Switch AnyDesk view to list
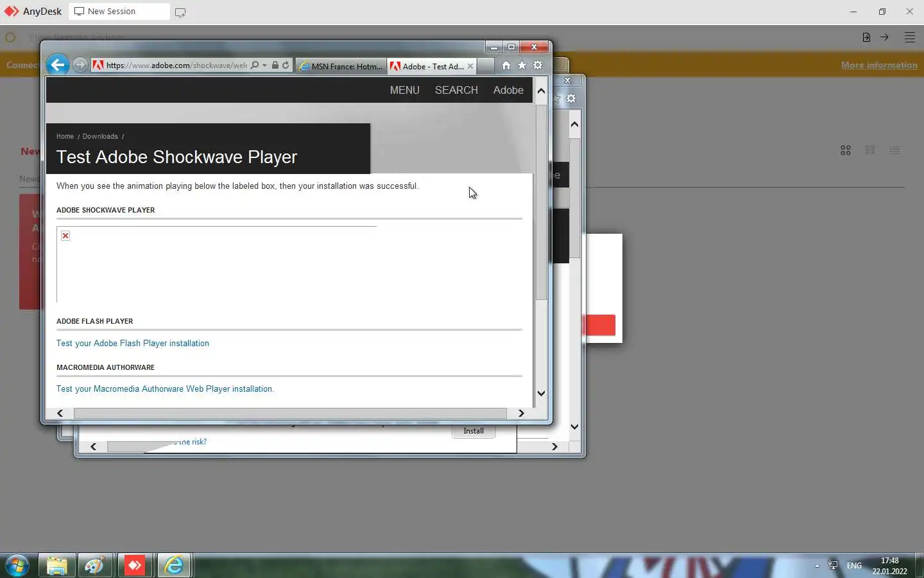Screen dimensions: 924x578 pos(894,150)
